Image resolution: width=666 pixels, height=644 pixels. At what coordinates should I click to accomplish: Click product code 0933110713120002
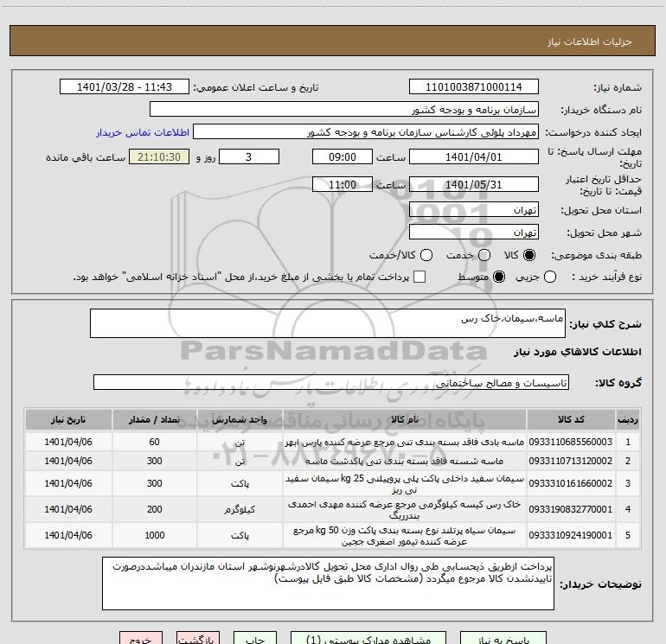[x=571, y=461]
